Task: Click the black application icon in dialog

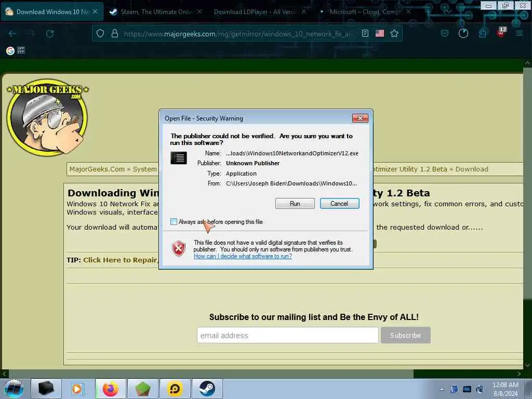Action: coord(179,158)
